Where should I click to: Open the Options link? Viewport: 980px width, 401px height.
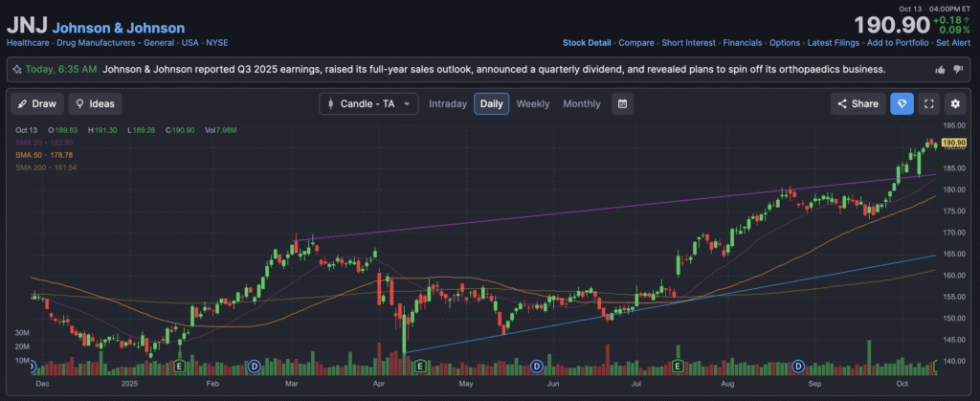[x=785, y=43]
